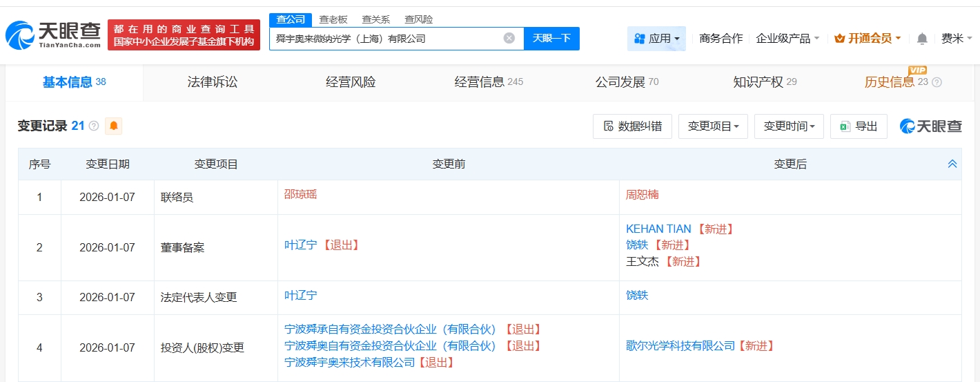Collapse table using double-chevron icon
This screenshot has height=382, width=980.
(952, 164)
